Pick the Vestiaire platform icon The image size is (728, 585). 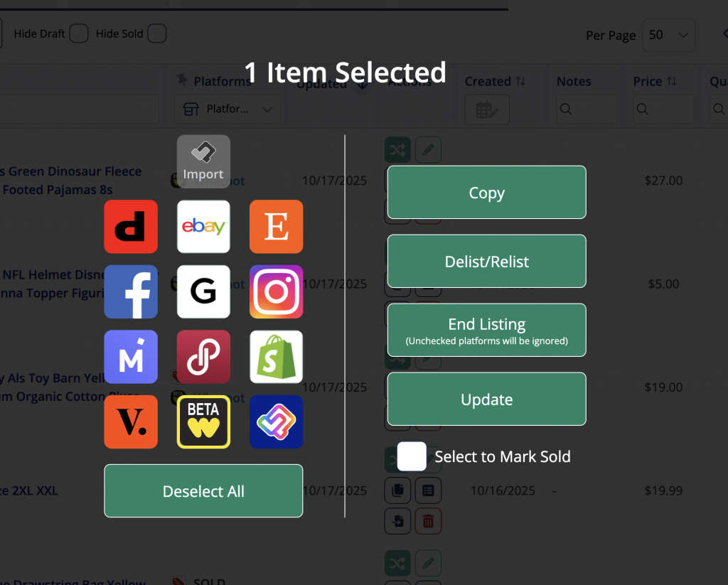pos(131,422)
